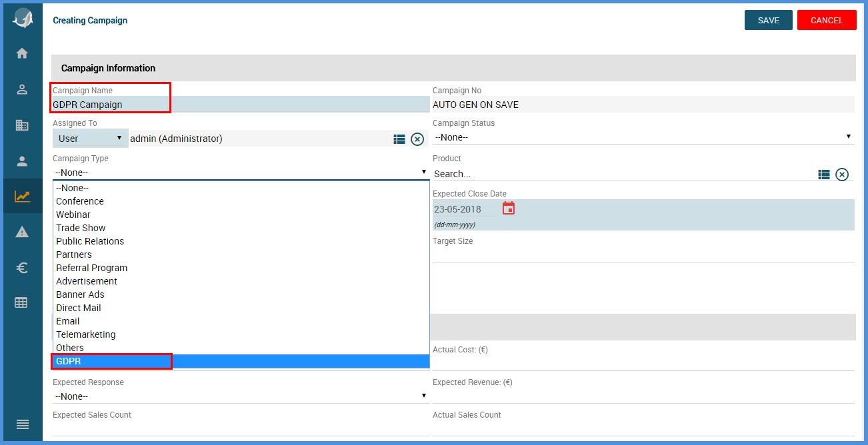Choose Banner Ads campaign type

[x=241, y=294]
